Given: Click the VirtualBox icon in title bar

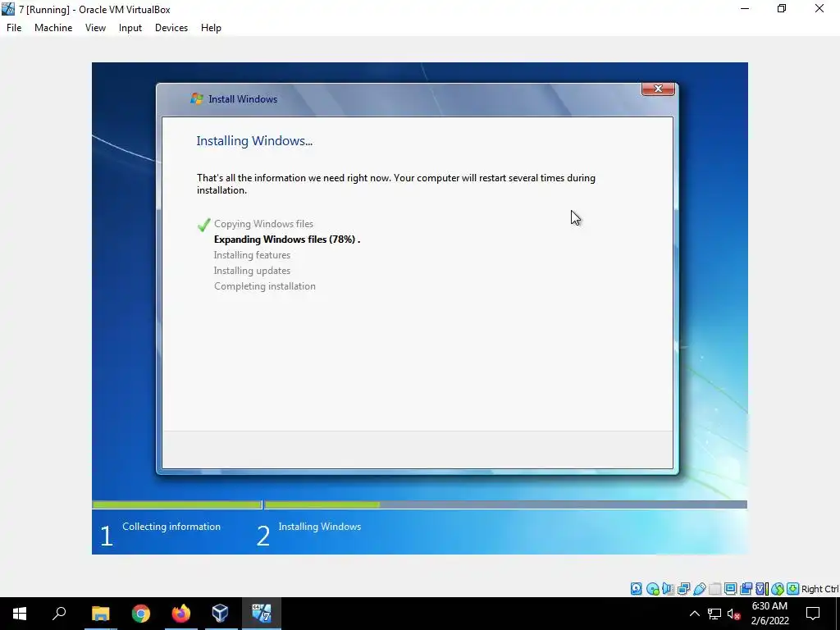Looking at the screenshot, I should coord(8,9).
